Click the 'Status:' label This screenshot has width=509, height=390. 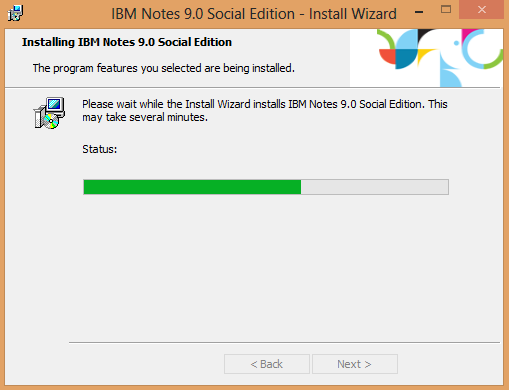point(100,149)
